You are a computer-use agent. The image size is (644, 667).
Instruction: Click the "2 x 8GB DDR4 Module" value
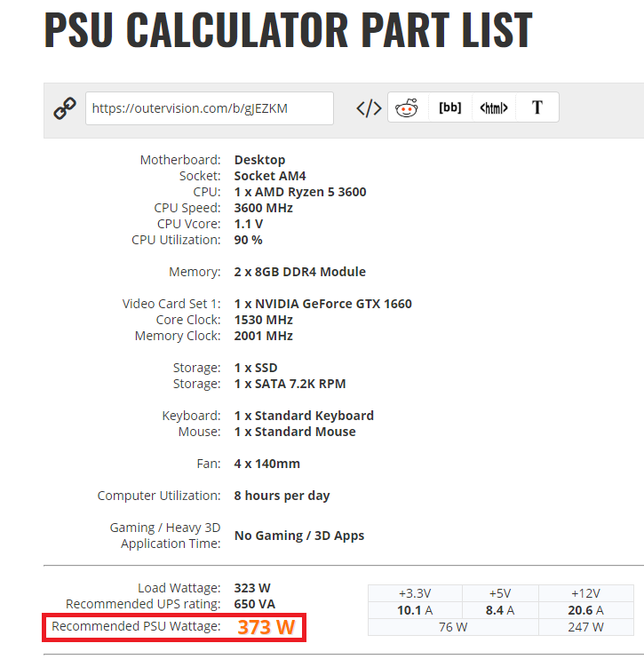point(299,272)
